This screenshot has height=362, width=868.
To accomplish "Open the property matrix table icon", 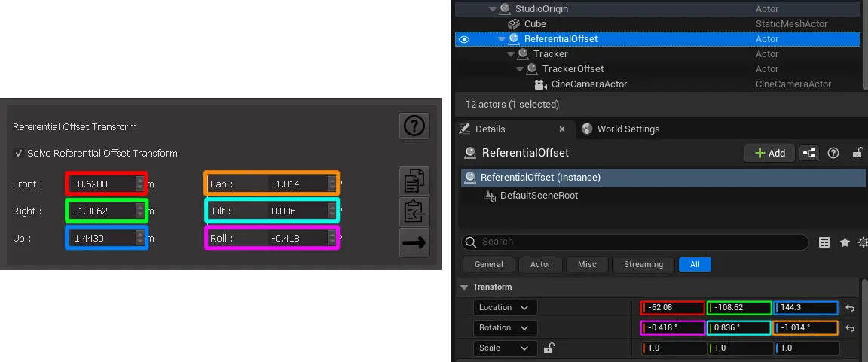I will (x=824, y=242).
